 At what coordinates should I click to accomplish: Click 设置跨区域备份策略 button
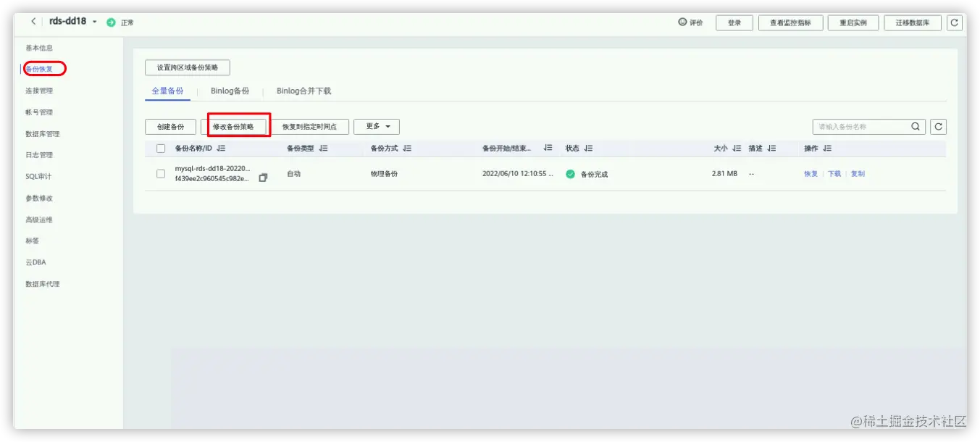(188, 67)
